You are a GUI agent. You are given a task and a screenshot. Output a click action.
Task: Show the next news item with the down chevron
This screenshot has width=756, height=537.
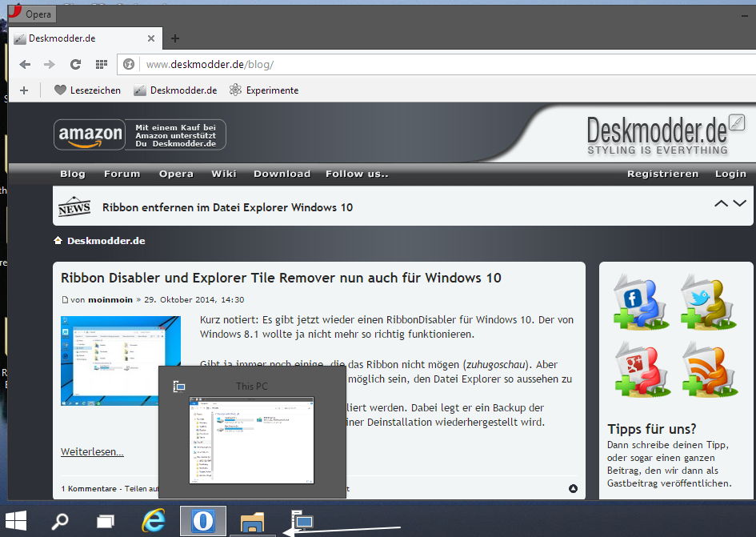pyautogui.click(x=740, y=203)
